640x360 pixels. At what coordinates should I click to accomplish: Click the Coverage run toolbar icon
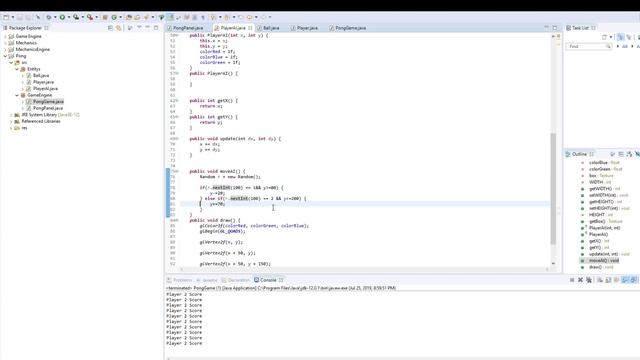click(76, 17)
